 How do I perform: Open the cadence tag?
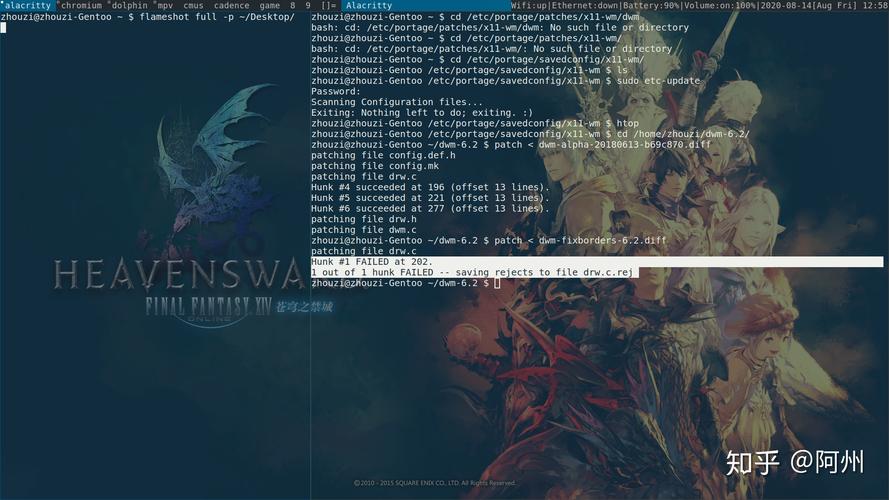[231, 5]
